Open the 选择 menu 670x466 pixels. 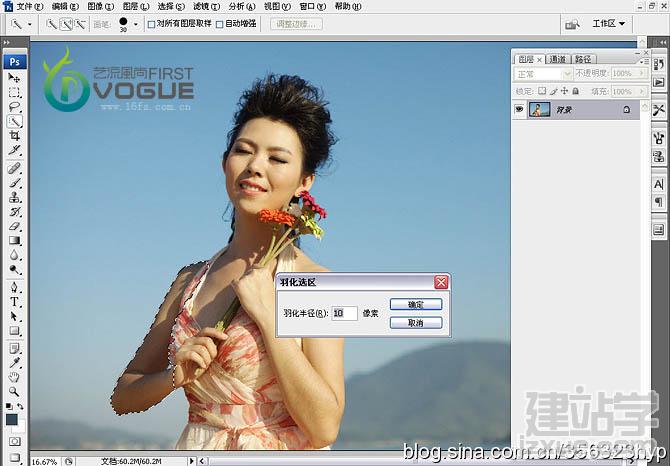click(x=171, y=6)
